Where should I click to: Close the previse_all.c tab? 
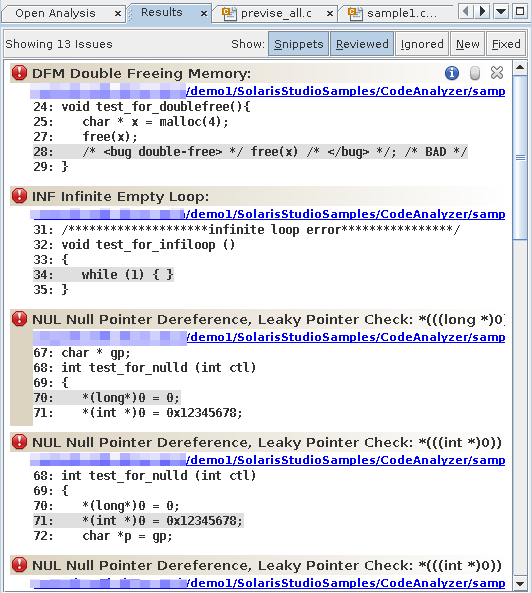tap(330, 14)
